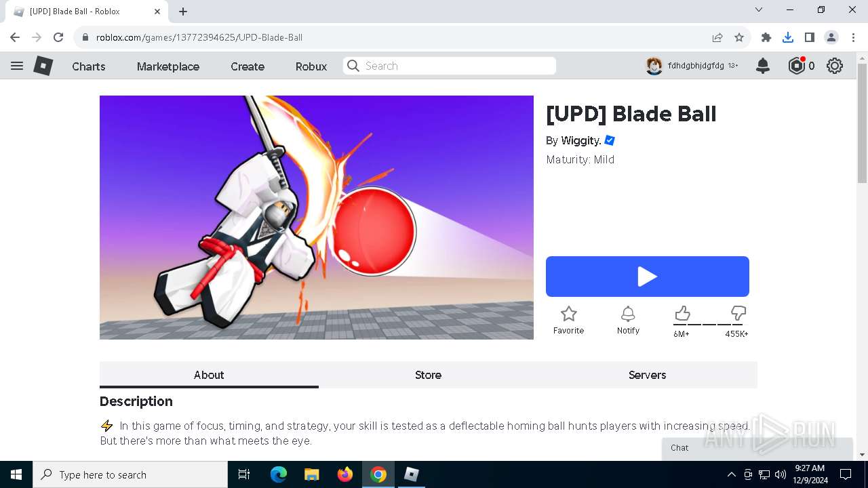Open the Roblox app on the taskbar
The image size is (868, 488).
pos(411,474)
